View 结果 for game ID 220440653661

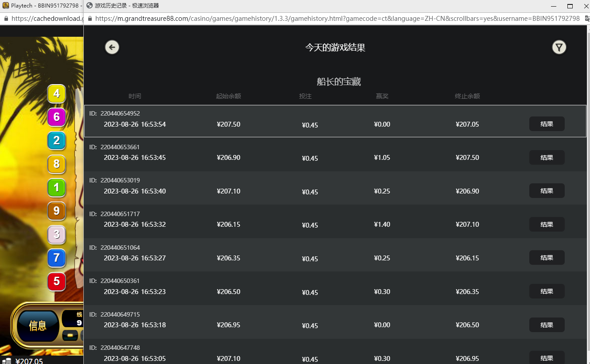click(x=547, y=157)
